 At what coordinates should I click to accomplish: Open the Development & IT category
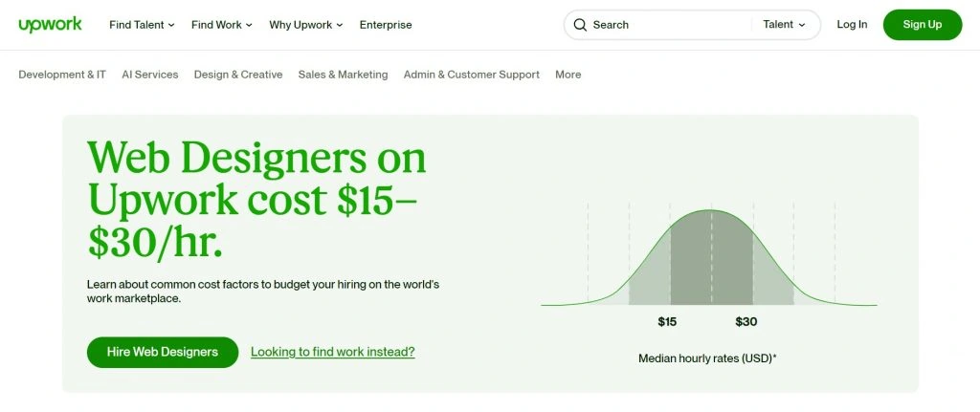point(62,75)
